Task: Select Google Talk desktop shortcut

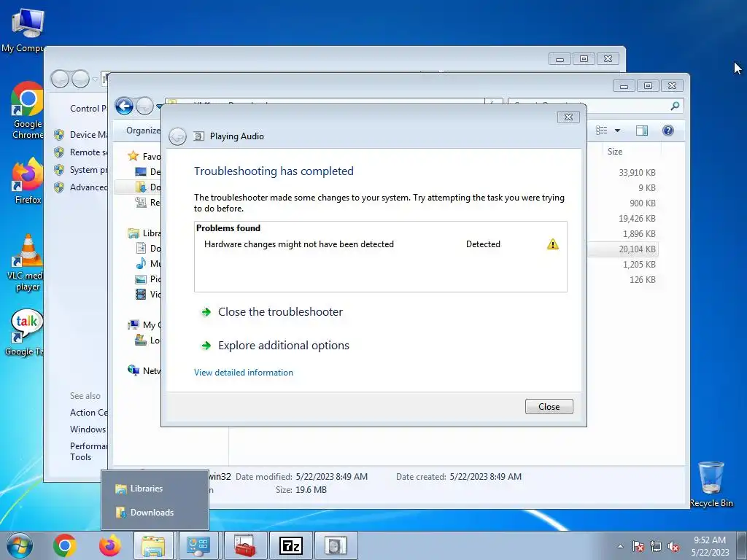Action: (26, 332)
